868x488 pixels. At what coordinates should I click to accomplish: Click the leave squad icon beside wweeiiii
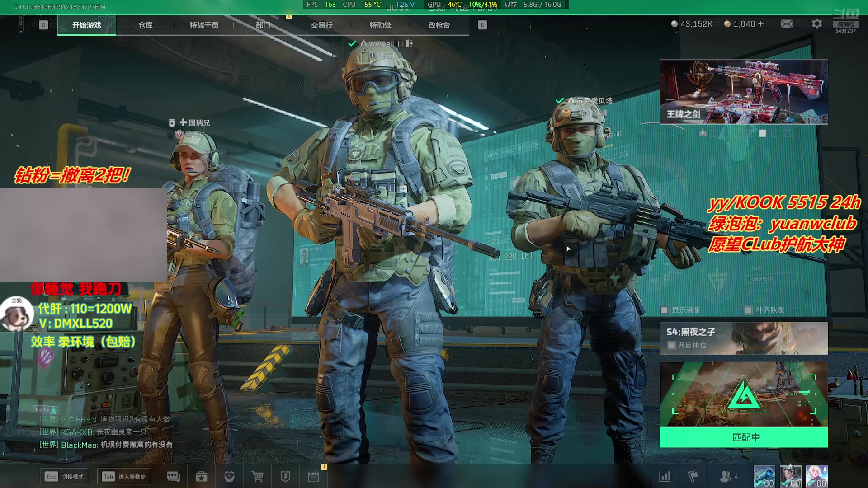pyautogui.click(x=409, y=43)
